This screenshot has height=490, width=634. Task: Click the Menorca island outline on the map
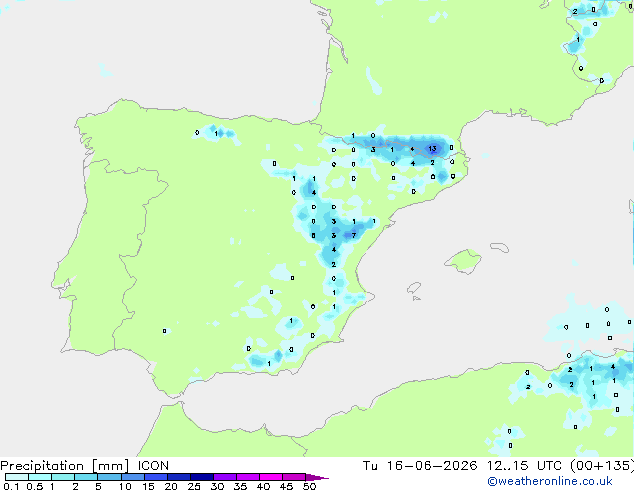point(500,247)
